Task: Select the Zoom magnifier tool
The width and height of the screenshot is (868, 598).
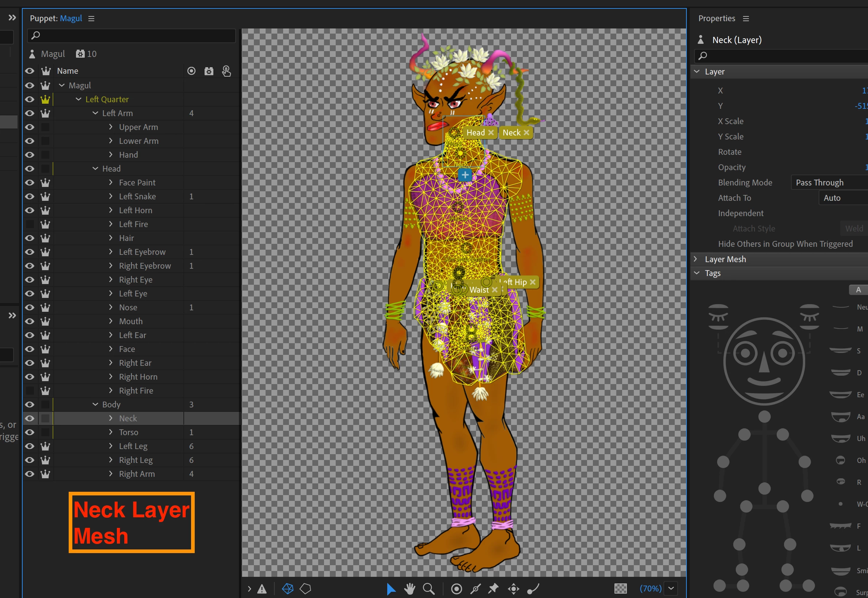Action: pos(428,589)
